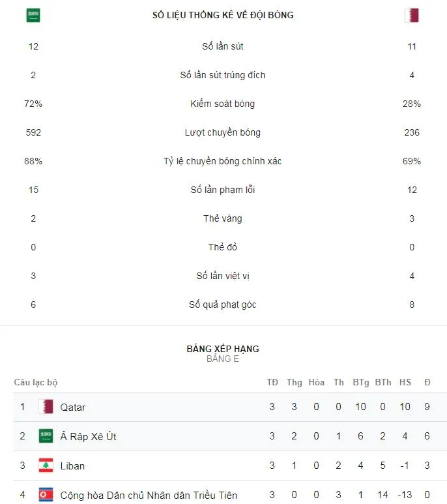Click the Qatar flag in stats header
The image size is (447, 504).
pos(411,16)
